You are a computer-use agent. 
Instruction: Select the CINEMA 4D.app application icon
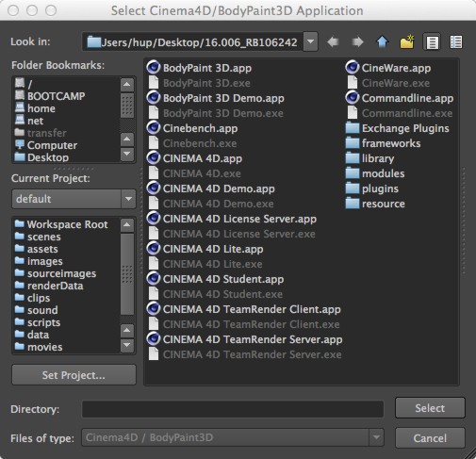coord(154,158)
